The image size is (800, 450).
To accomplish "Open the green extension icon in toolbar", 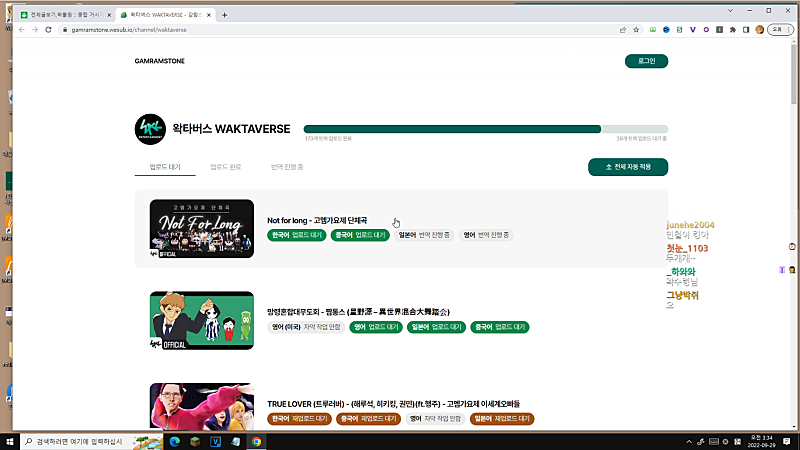I will (653, 30).
